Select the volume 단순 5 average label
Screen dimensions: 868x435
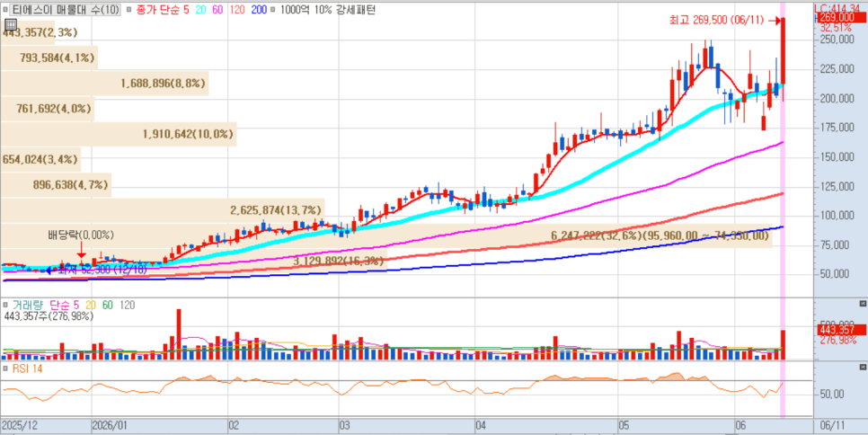click(65, 305)
